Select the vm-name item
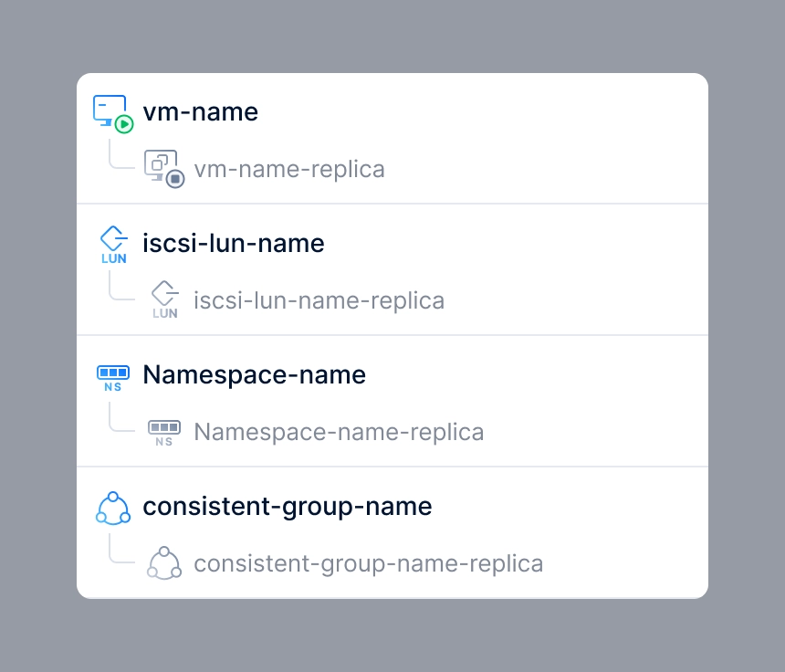This screenshot has width=785, height=672. coord(200,111)
